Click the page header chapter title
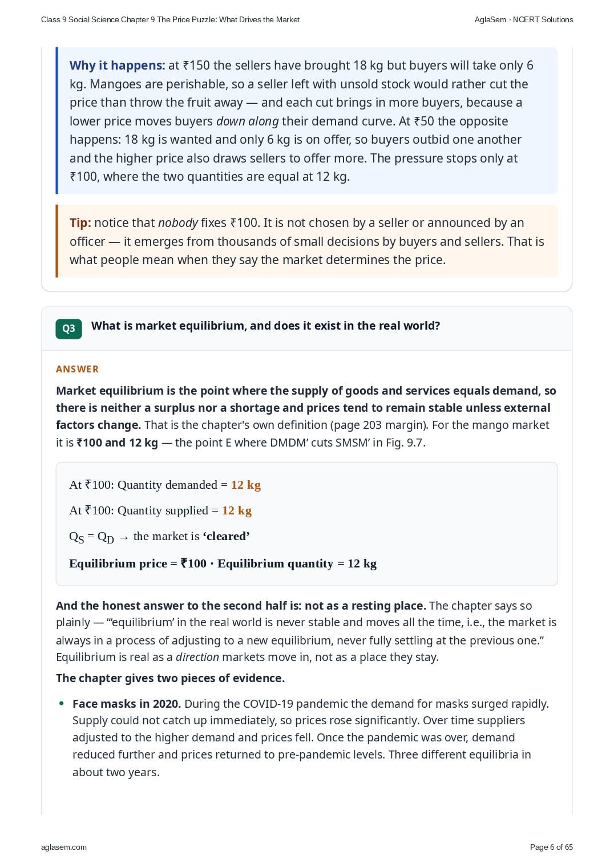 [x=170, y=19]
